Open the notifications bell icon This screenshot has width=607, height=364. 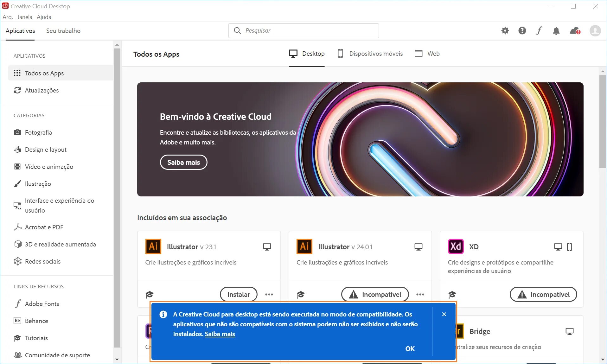pos(556,31)
